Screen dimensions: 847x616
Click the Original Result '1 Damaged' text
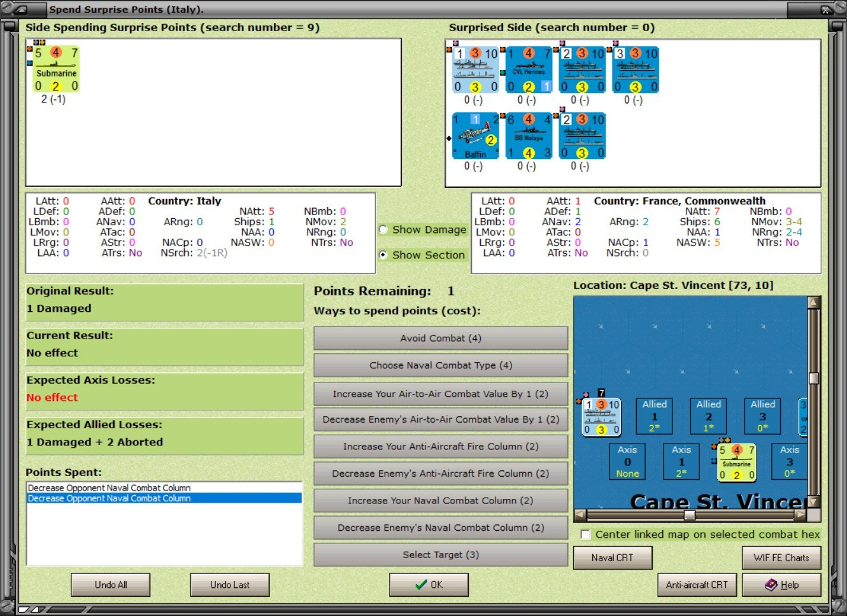click(59, 309)
